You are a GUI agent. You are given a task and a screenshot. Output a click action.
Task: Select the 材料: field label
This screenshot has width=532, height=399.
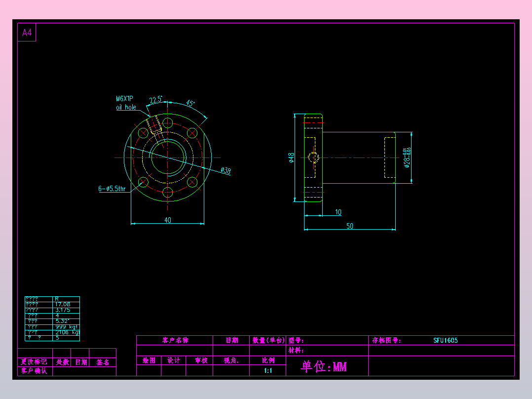[296, 350]
